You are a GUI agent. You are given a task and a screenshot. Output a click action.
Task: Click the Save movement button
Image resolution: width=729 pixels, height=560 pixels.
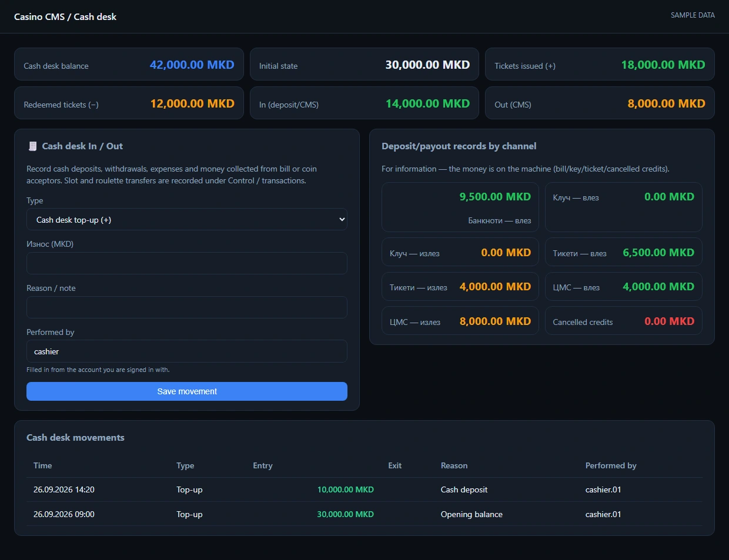[x=187, y=391]
